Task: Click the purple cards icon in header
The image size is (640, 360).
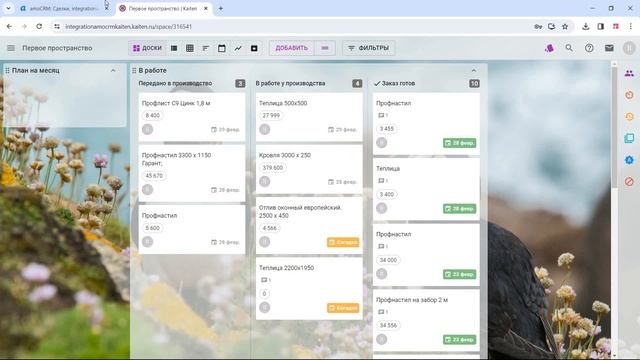Action: [549, 48]
